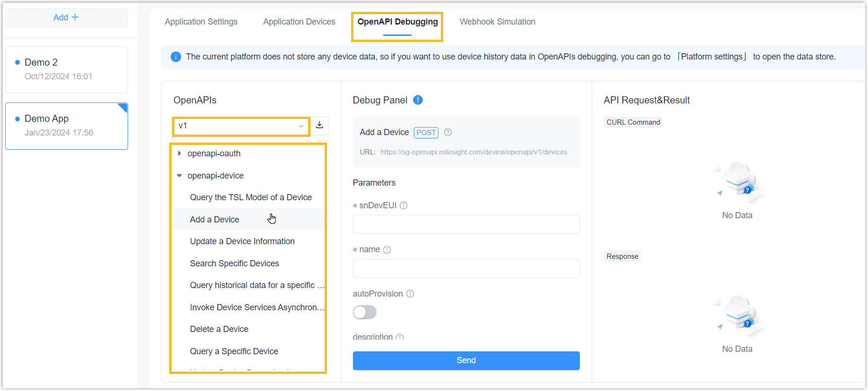This screenshot has height=391, width=868.
Task: Click the Send button
Action: (466, 360)
